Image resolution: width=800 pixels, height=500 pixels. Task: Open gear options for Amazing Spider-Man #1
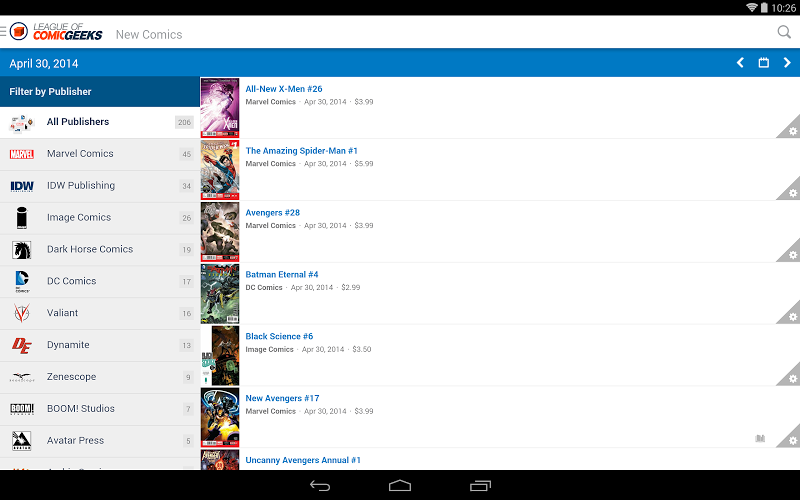coord(792,192)
